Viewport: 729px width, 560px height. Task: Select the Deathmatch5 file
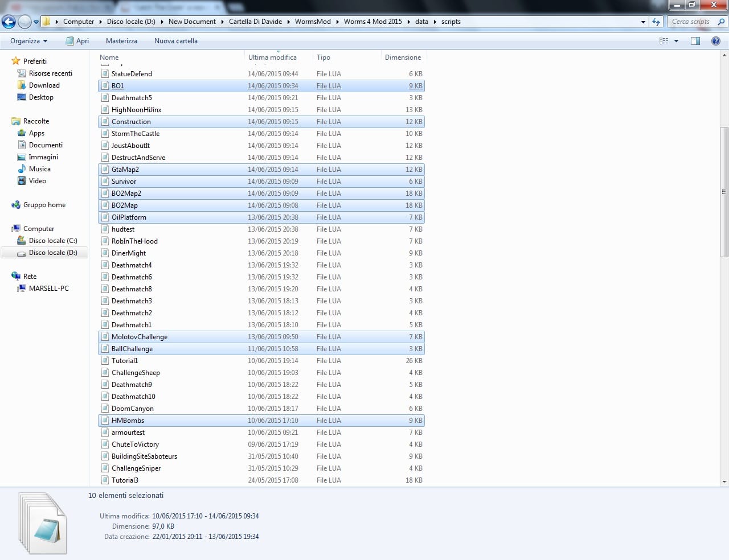pyautogui.click(x=261, y=98)
